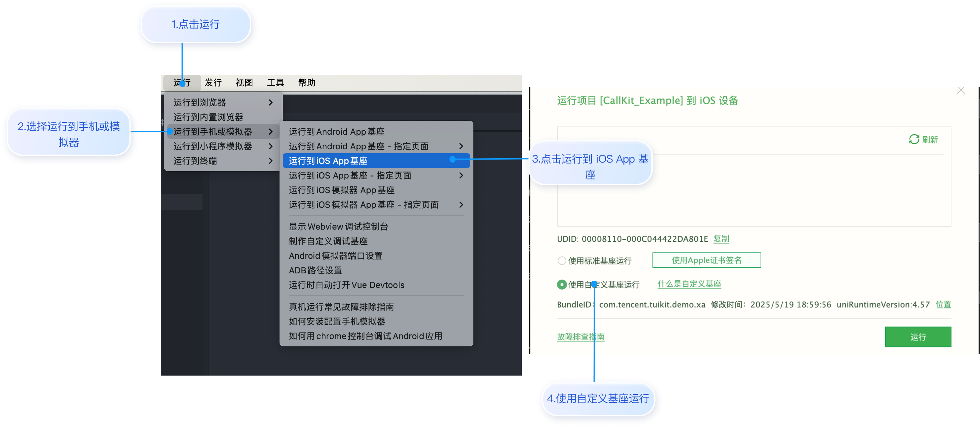Open 什么是自定义基座 link

(689, 284)
